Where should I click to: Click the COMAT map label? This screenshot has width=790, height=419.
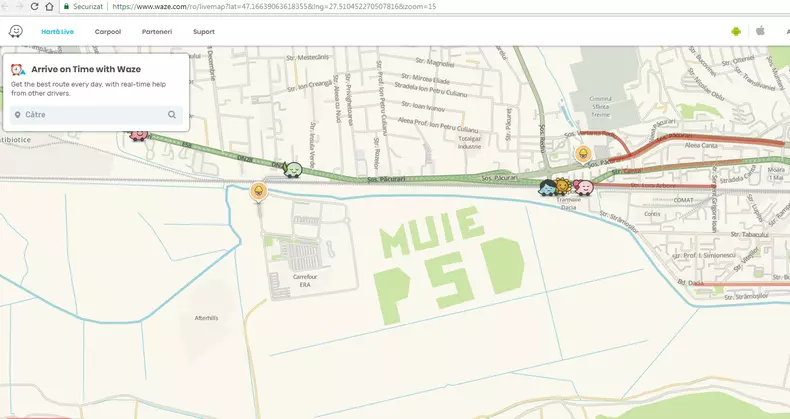click(683, 200)
